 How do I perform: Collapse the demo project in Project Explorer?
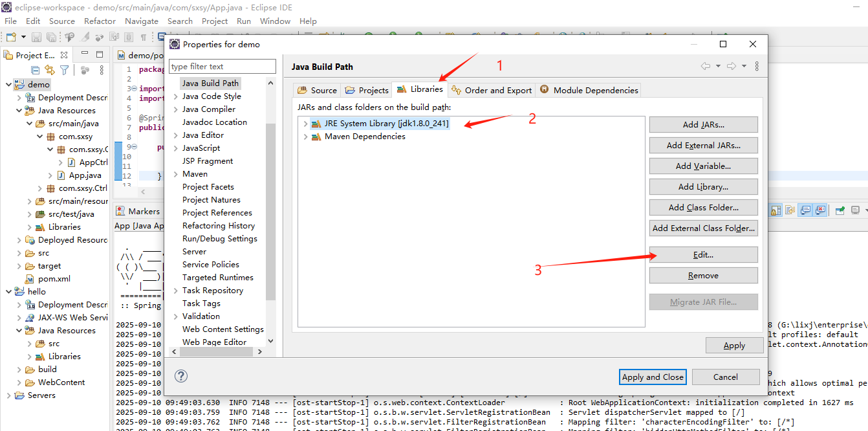point(8,85)
